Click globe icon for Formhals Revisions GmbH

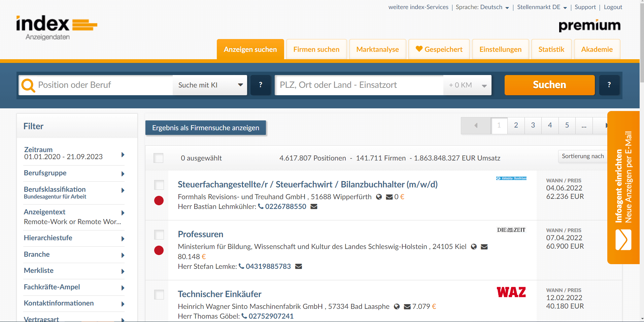(x=379, y=197)
